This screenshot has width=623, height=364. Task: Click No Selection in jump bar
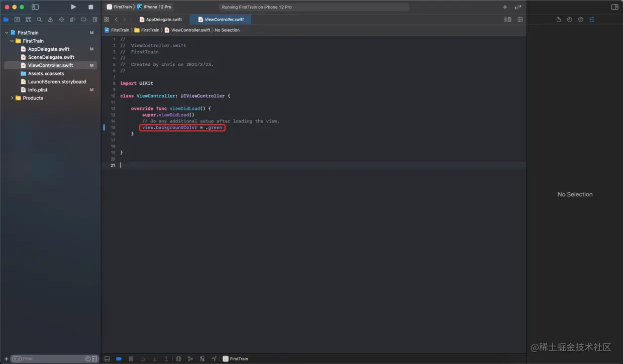click(227, 30)
